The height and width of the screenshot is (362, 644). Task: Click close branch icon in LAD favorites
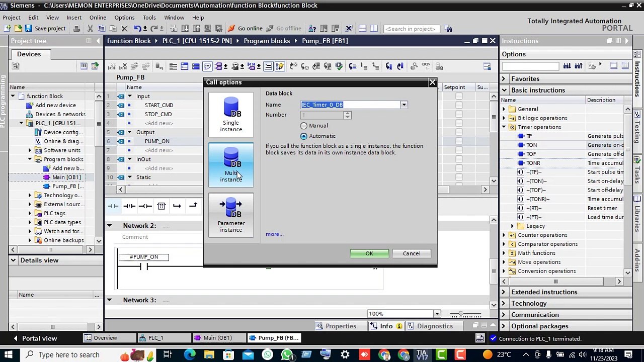pyautogui.click(x=193, y=206)
